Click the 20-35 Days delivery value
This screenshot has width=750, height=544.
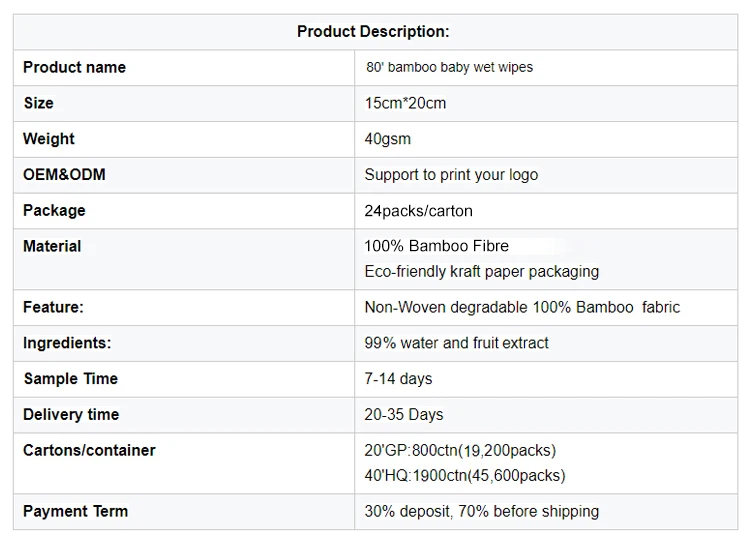[x=404, y=415]
